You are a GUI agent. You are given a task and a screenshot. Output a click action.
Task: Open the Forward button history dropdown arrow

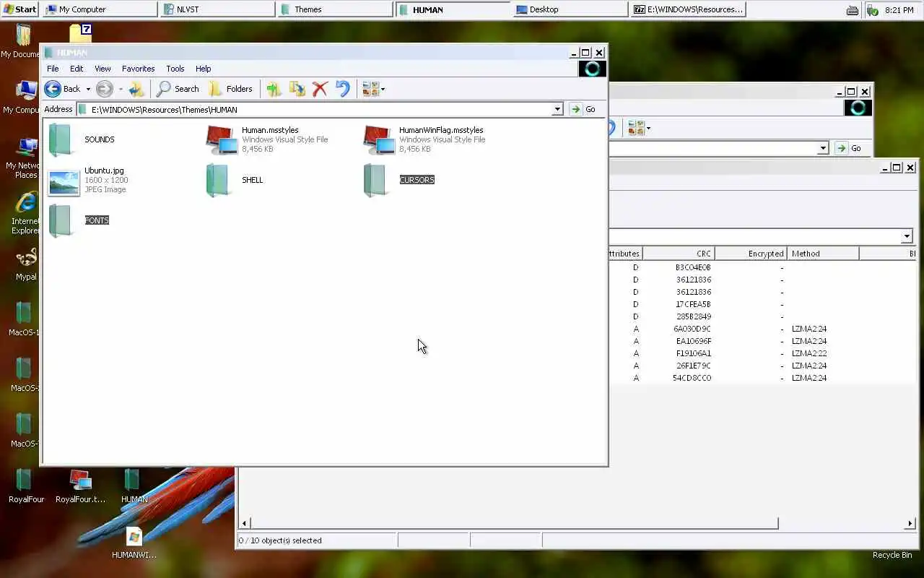pyautogui.click(x=121, y=90)
